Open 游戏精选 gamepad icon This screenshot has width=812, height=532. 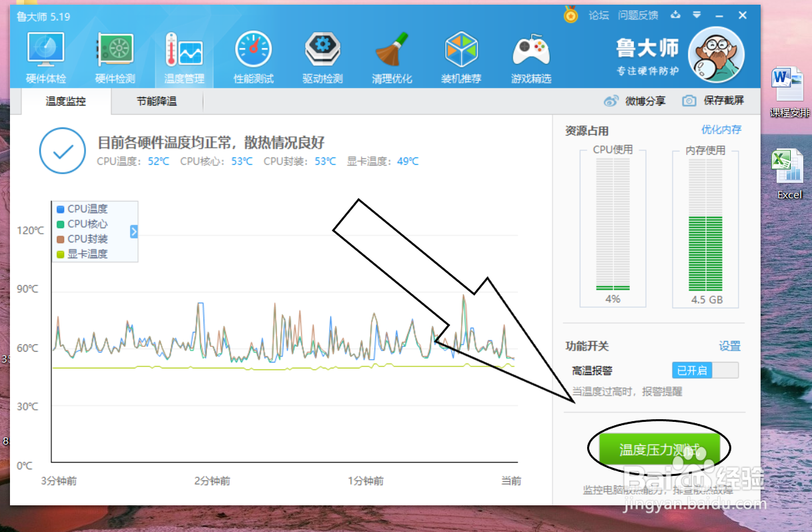click(x=530, y=51)
